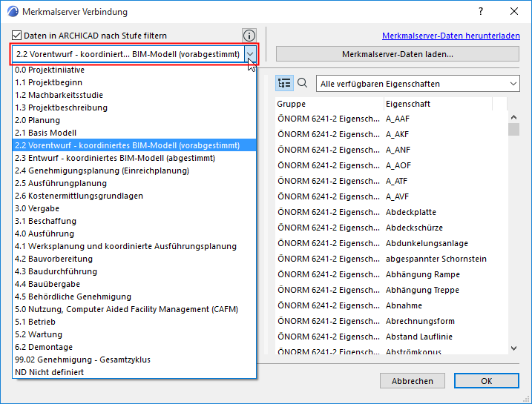532x404 pixels.
Task: Select 2.3 Entwurf - koordiniertes BIM-Modell option
Action: (134, 158)
